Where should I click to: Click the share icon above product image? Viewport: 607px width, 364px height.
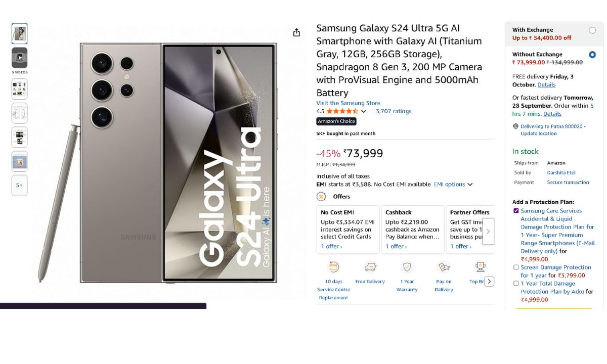pos(296,32)
